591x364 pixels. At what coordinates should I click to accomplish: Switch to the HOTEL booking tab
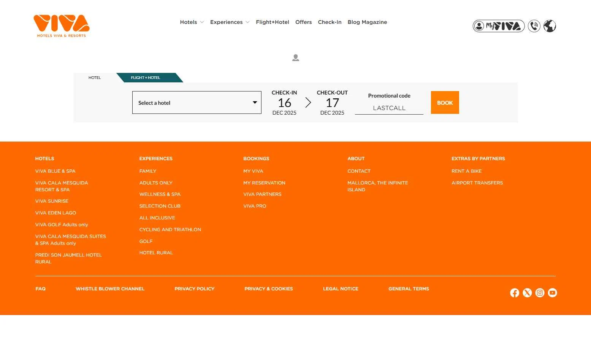tap(95, 77)
